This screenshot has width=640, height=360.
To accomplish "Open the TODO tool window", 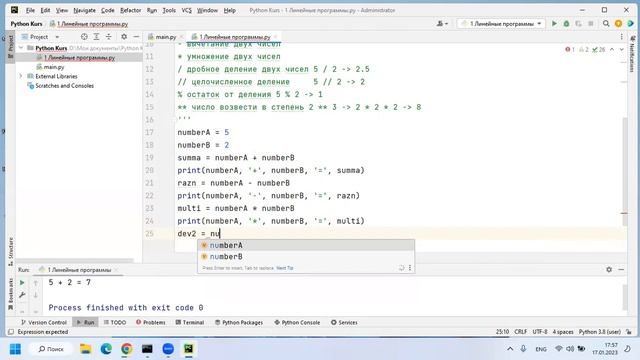I will click(115, 322).
